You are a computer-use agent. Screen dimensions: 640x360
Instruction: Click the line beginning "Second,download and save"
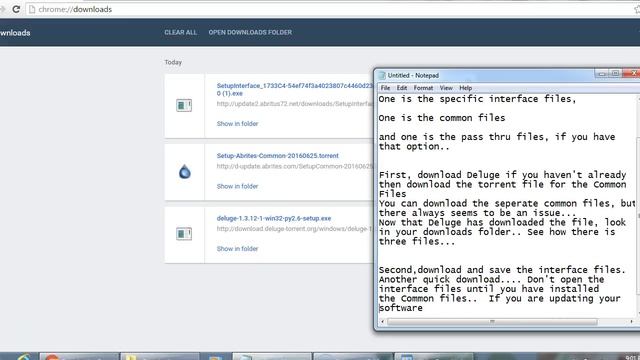click(x=502, y=270)
